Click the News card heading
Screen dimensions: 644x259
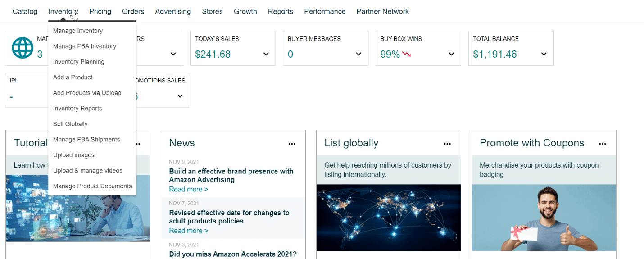pyautogui.click(x=182, y=143)
